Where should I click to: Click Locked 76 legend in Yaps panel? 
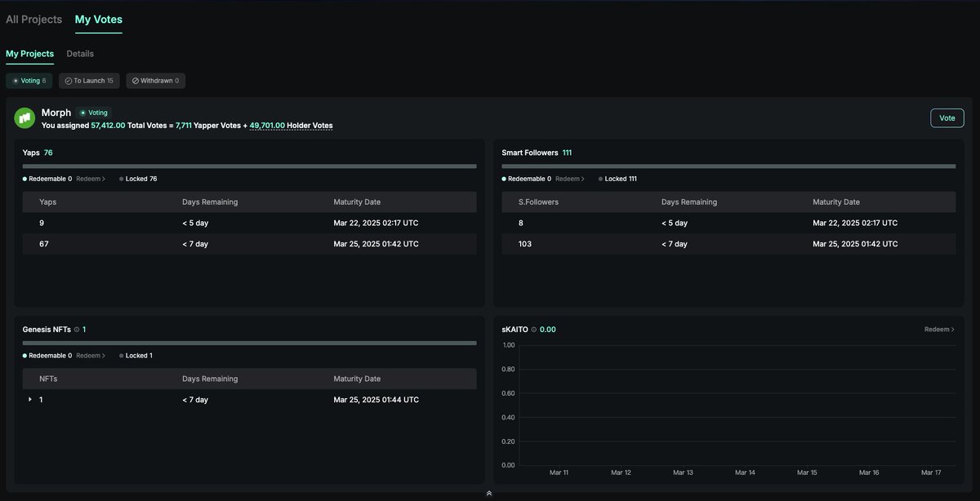click(138, 179)
